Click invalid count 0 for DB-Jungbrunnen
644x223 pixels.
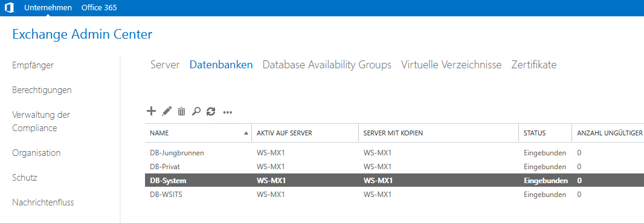click(x=579, y=153)
